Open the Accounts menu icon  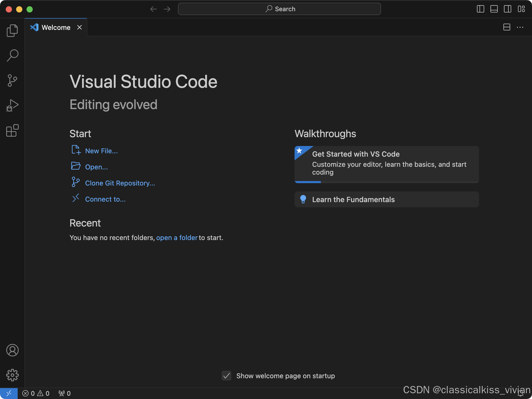pos(12,350)
